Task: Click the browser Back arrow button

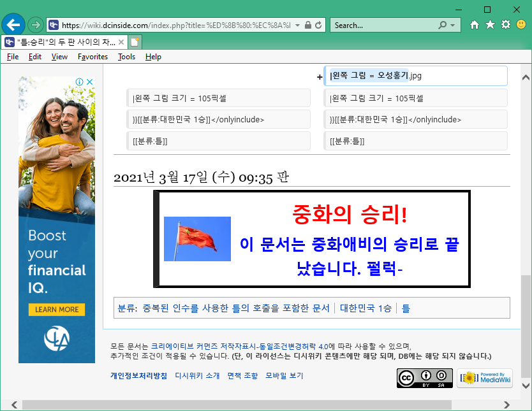Action: 13,25
